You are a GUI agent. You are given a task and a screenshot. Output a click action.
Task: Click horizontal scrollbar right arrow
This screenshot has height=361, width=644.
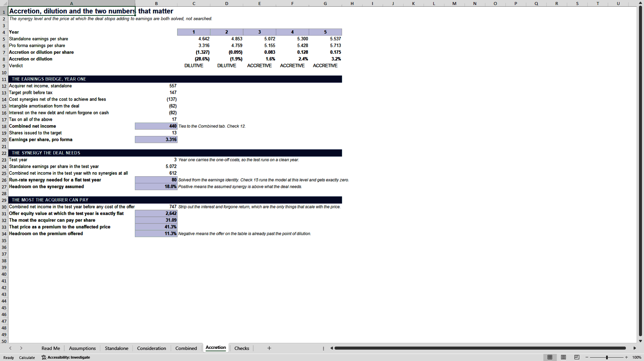click(x=635, y=348)
